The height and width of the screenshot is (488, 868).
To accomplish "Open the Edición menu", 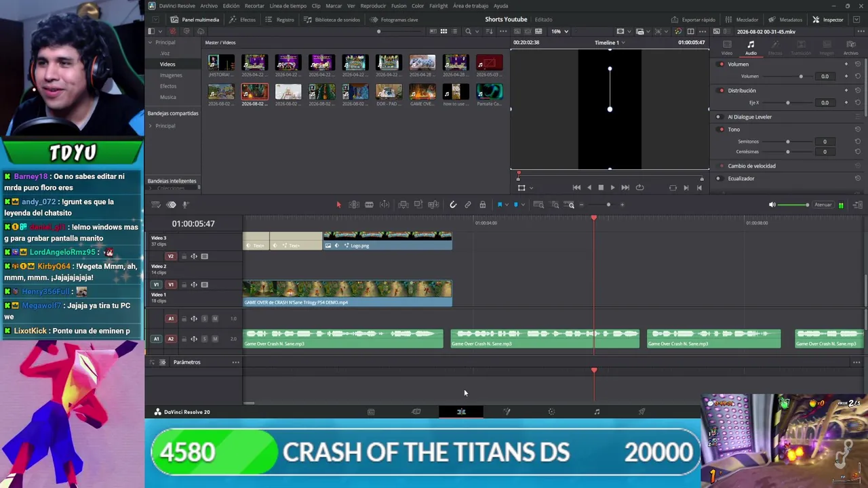I will pyautogui.click(x=231, y=6).
